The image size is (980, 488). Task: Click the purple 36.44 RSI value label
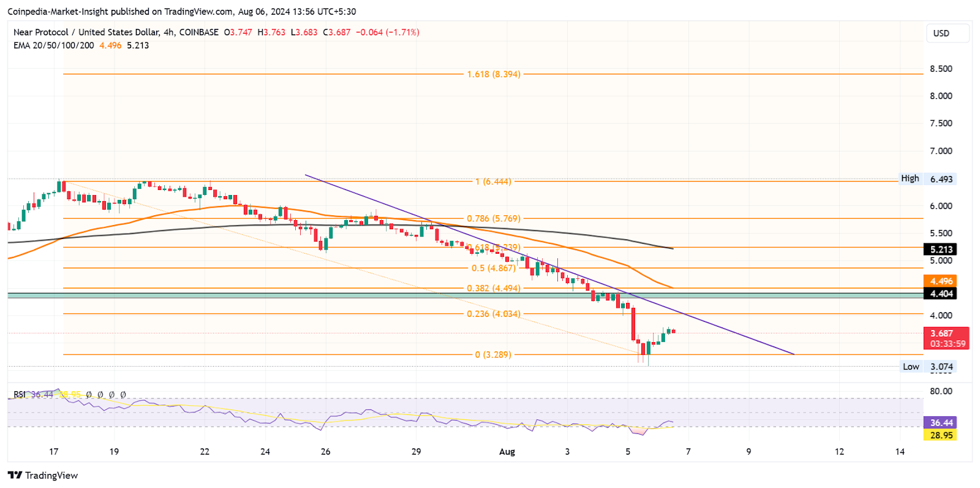click(x=940, y=422)
